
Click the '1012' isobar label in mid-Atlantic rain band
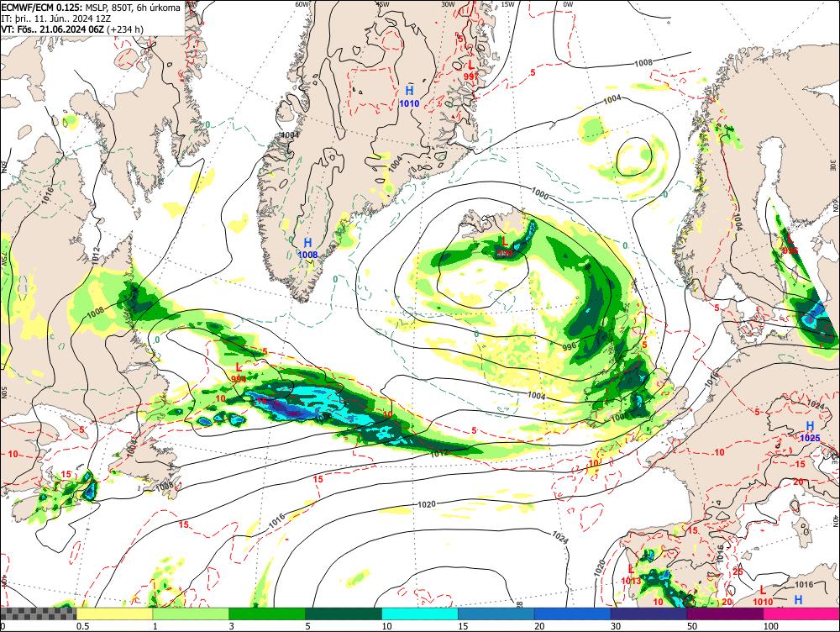pyautogui.click(x=439, y=454)
